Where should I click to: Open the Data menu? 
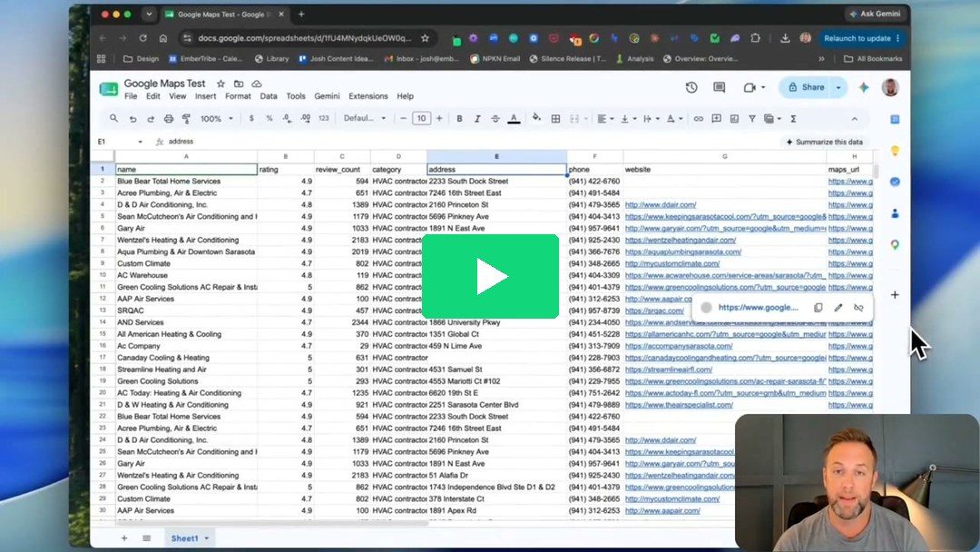(268, 96)
